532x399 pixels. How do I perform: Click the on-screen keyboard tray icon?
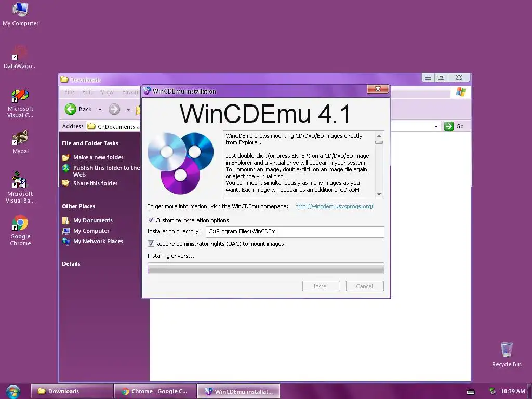pos(471,392)
